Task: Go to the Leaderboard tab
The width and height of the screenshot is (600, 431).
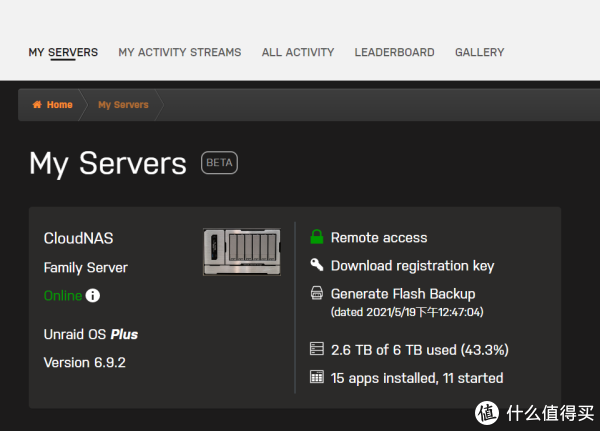Action: coord(394,52)
